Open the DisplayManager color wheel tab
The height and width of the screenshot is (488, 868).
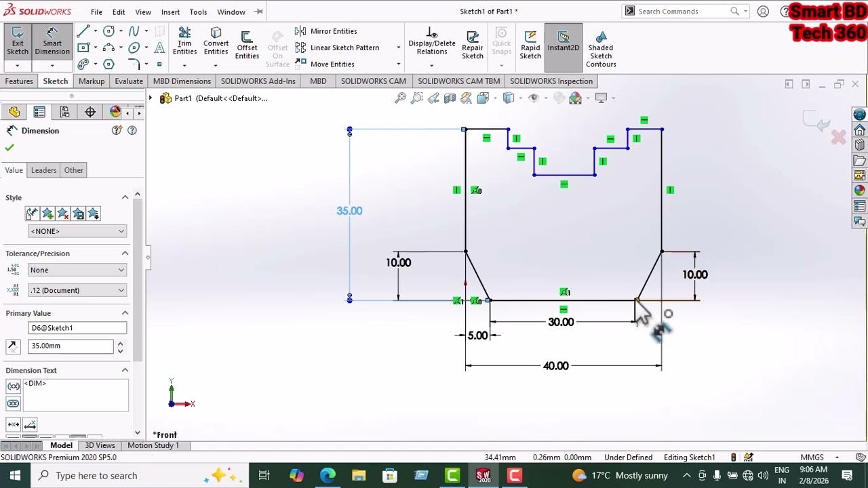click(115, 112)
